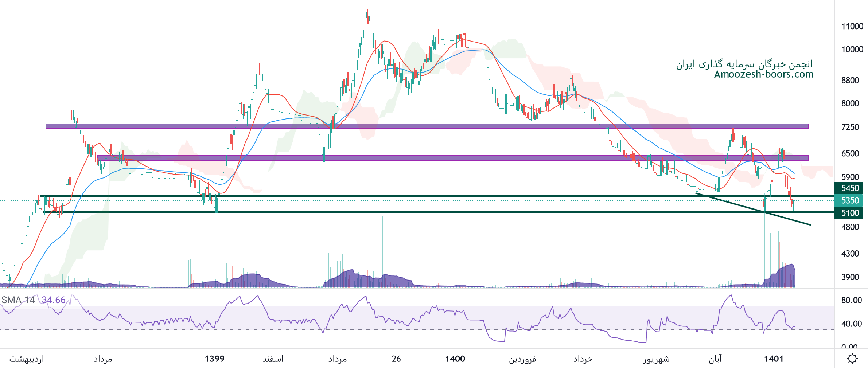Click the 34.66 indicator value
The image size is (868, 368).
pos(53,300)
